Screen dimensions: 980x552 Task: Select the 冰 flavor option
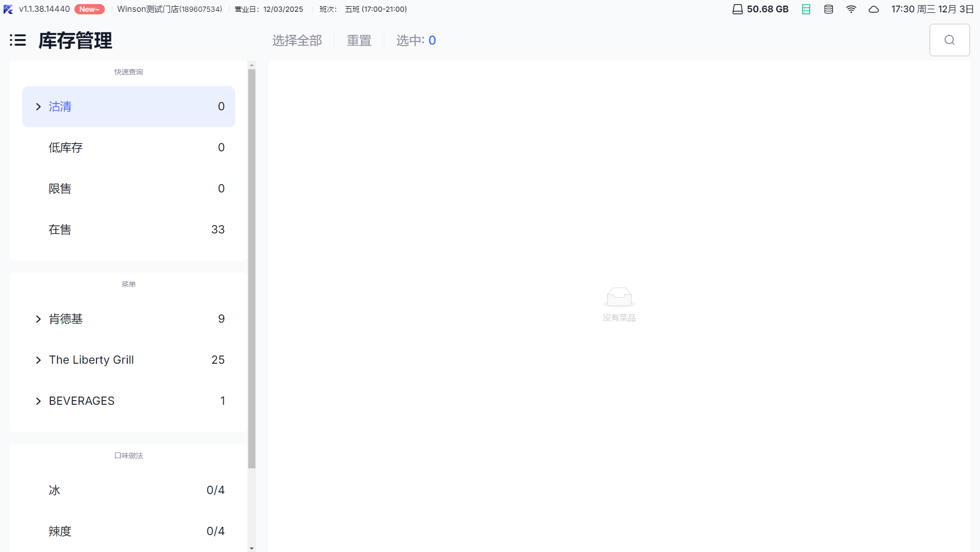coord(128,490)
